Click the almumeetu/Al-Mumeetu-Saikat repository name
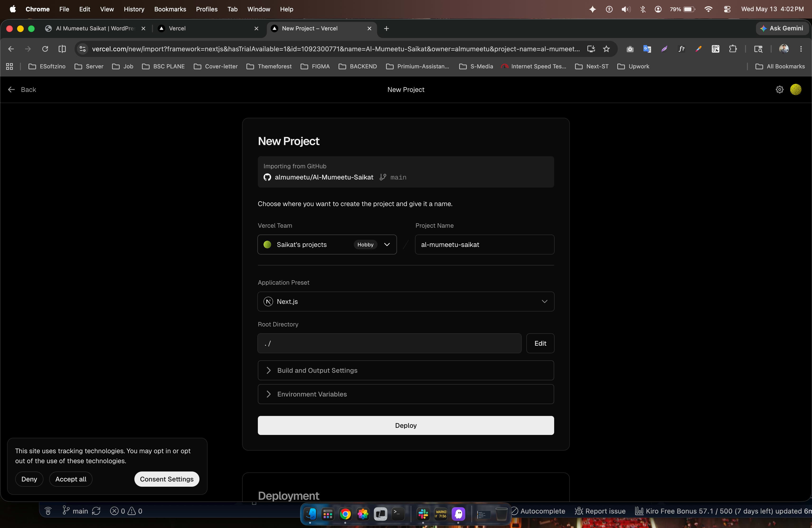Screen dimensions: 812x528 click(324, 177)
